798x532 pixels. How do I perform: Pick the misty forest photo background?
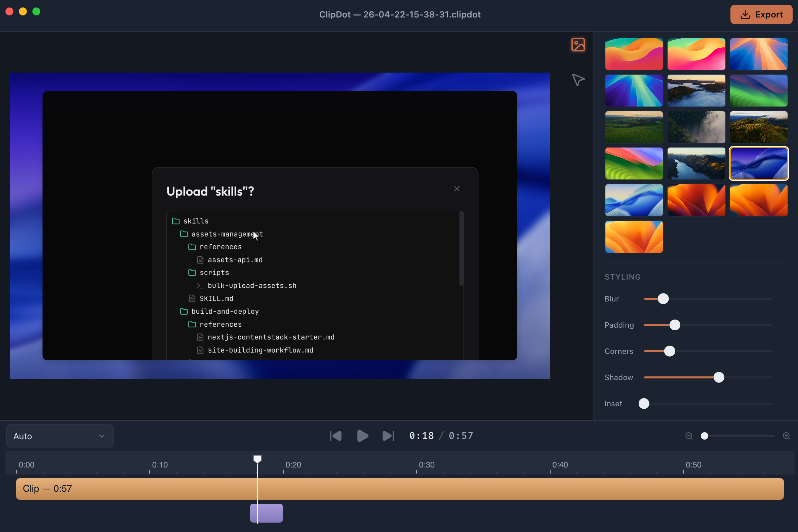pos(696,127)
